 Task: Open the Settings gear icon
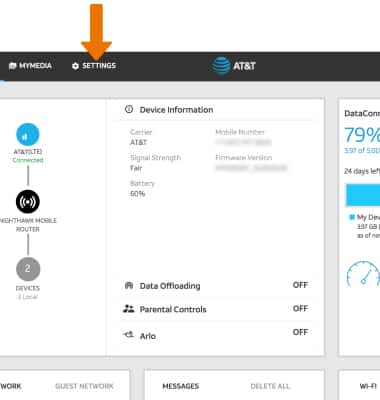pos(75,66)
